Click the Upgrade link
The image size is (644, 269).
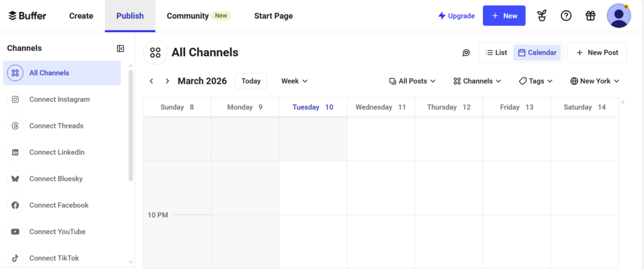point(457,16)
